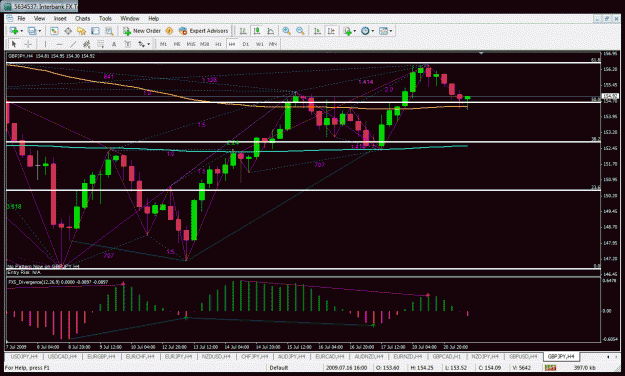Switch to the GBPCAD,H1 chart tab
625x376 pixels.
(447, 356)
